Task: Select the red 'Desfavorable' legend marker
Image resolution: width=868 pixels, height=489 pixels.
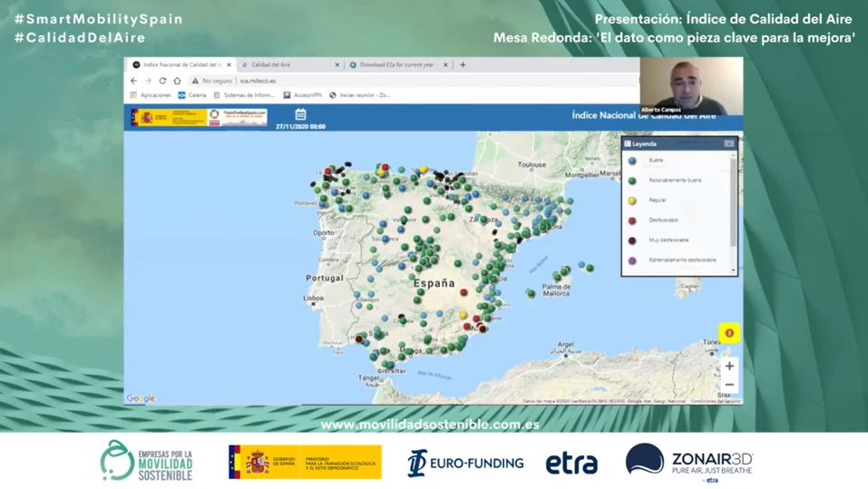Action: pyautogui.click(x=632, y=220)
